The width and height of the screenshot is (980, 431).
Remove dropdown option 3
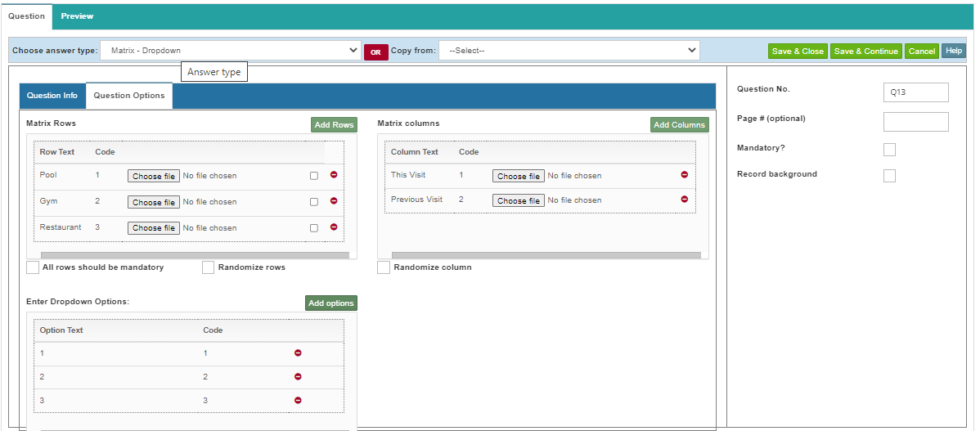pos(298,401)
